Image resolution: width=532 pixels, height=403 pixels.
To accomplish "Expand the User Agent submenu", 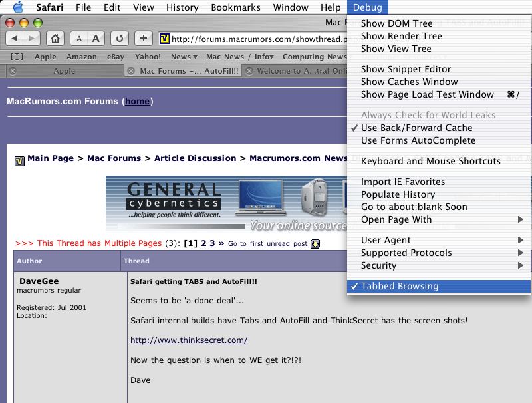I will click(x=439, y=240).
